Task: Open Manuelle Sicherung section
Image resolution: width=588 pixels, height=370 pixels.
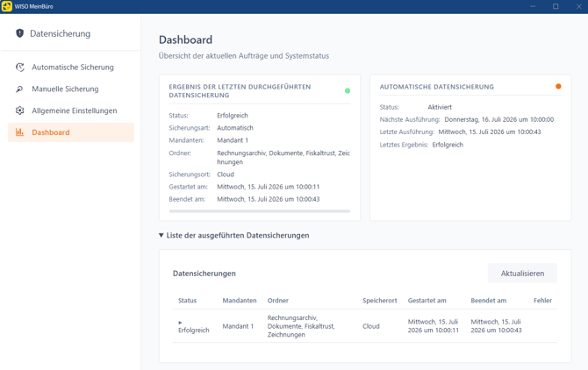Action: click(x=71, y=89)
